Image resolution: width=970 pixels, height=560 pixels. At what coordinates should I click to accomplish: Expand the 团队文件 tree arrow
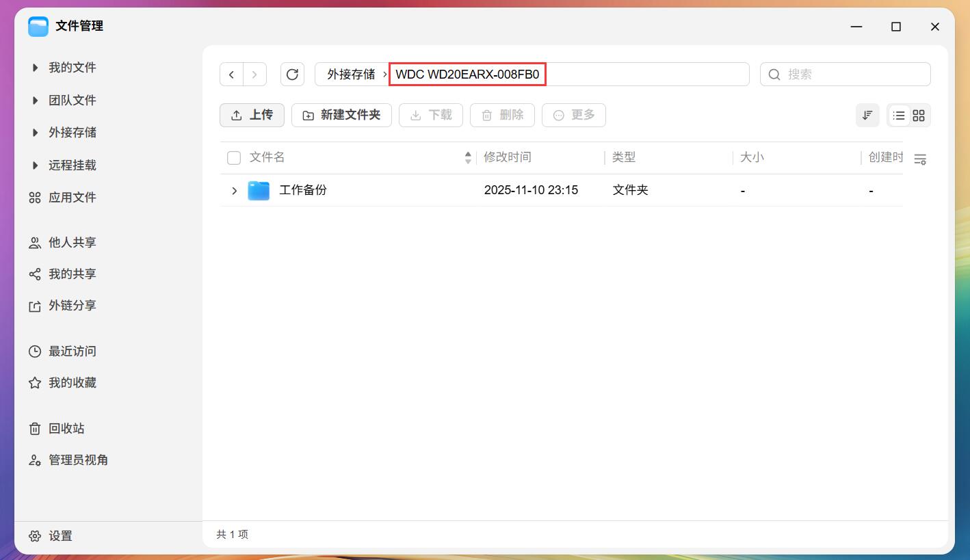35,101
